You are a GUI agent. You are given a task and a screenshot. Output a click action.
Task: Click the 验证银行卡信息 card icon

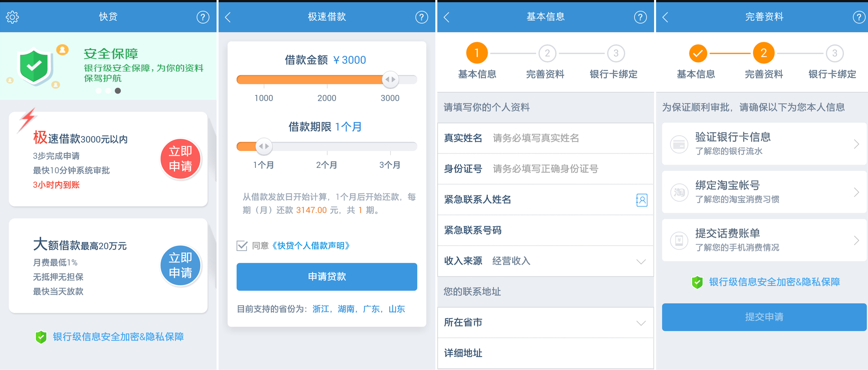679,144
